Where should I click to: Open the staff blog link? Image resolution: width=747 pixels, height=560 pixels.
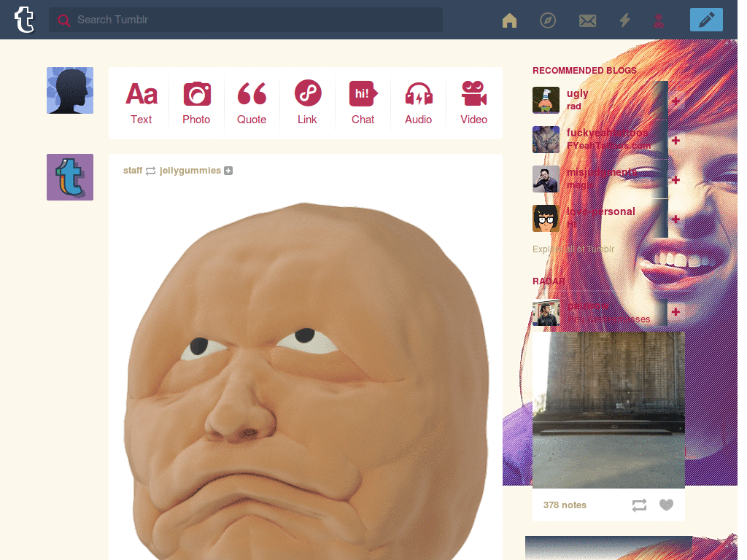133,171
